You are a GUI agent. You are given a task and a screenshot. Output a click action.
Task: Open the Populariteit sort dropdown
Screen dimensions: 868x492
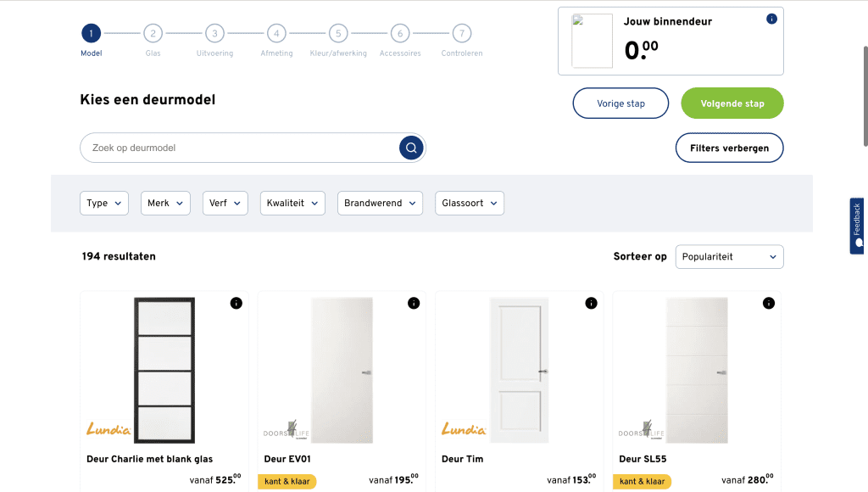730,257
